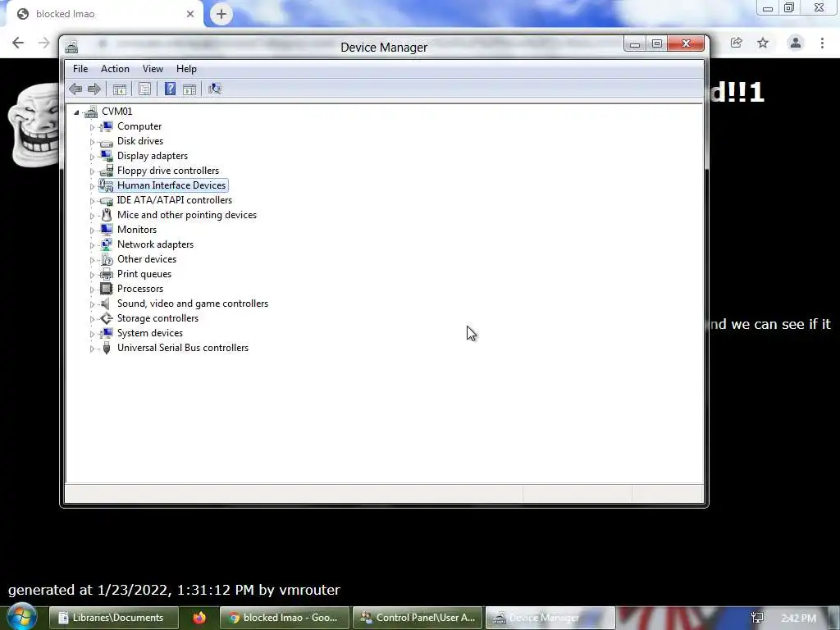840x630 pixels.
Task: Open the Windows Start menu orb
Action: click(x=21, y=617)
